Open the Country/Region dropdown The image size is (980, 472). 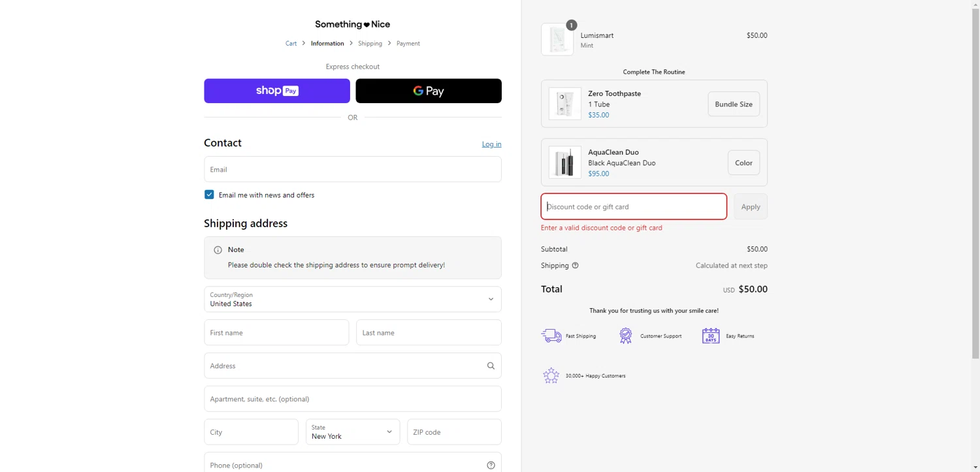coord(353,299)
